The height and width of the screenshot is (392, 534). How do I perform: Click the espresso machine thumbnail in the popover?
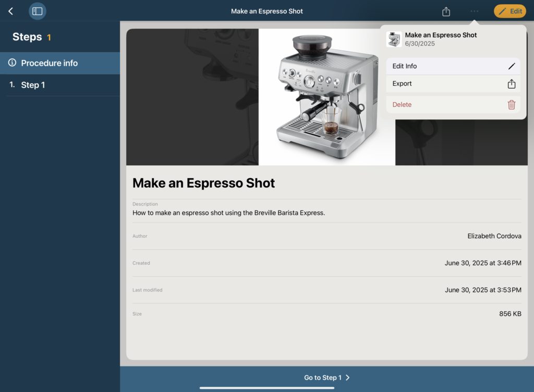pyautogui.click(x=394, y=39)
